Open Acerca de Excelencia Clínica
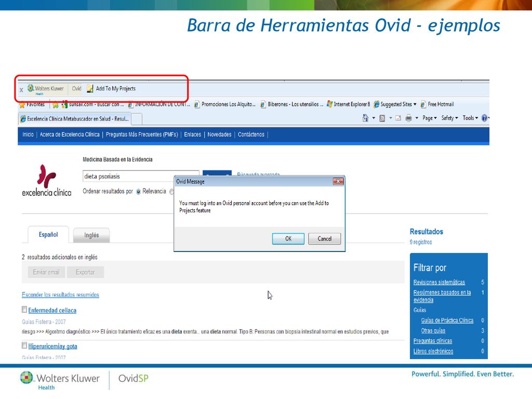The image size is (532, 399). click(70, 135)
